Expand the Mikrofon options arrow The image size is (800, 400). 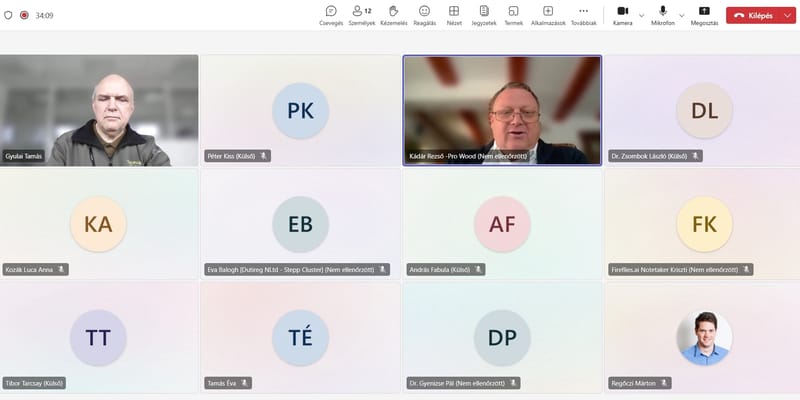[682, 16]
